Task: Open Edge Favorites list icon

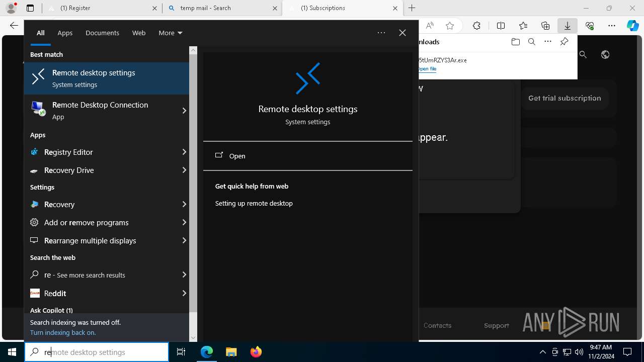Action: click(x=523, y=26)
